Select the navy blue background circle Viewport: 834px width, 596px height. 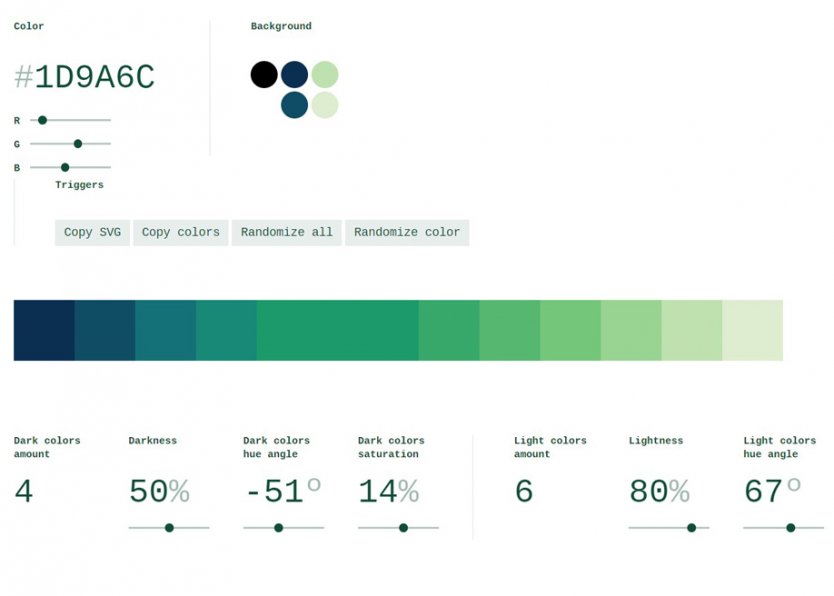pyautogui.click(x=292, y=73)
